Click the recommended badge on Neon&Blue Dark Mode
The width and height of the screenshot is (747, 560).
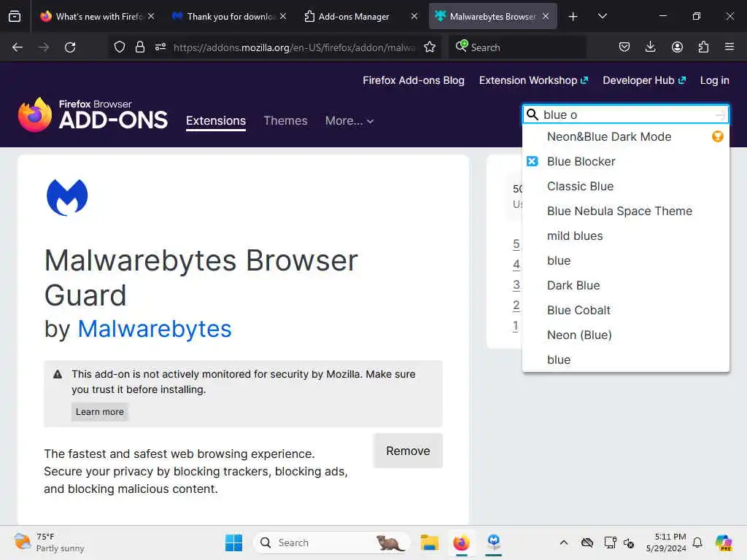718,136
